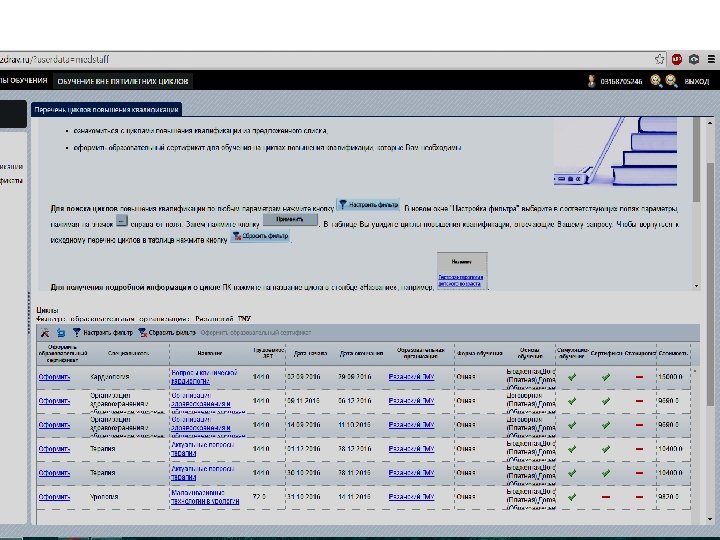Click the Название column header

click(x=210, y=353)
